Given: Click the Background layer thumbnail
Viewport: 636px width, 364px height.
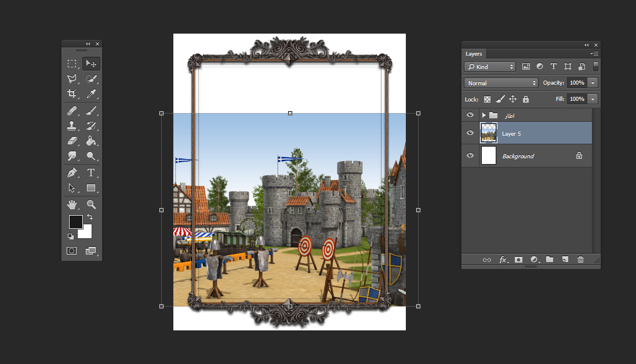Looking at the screenshot, I should 488,156.
